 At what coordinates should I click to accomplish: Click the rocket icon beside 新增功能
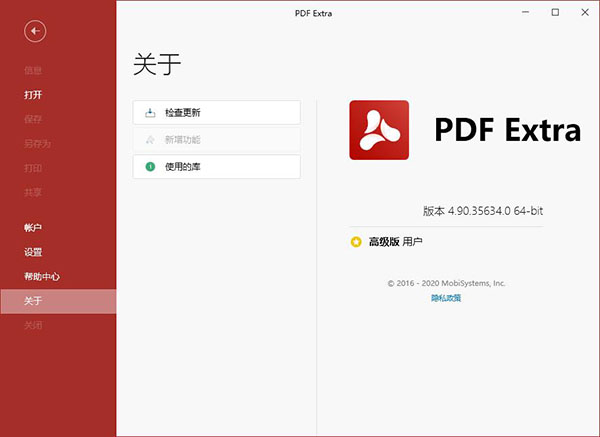(x=150, y=140)
